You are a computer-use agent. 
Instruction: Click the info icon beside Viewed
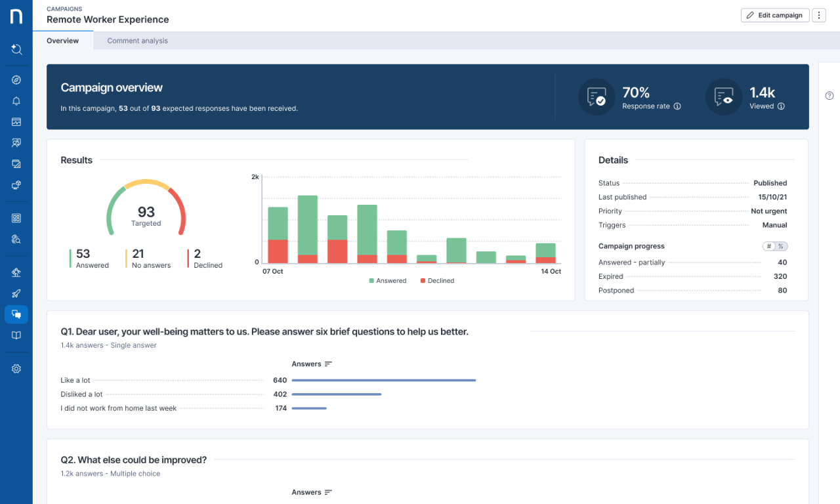click(781, 106)
